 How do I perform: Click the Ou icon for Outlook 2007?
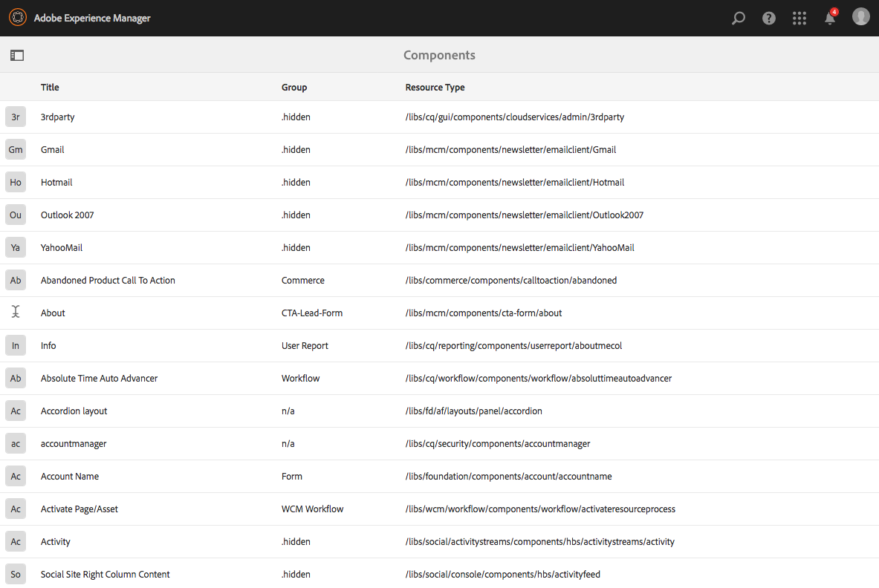[x=16, y=215]
